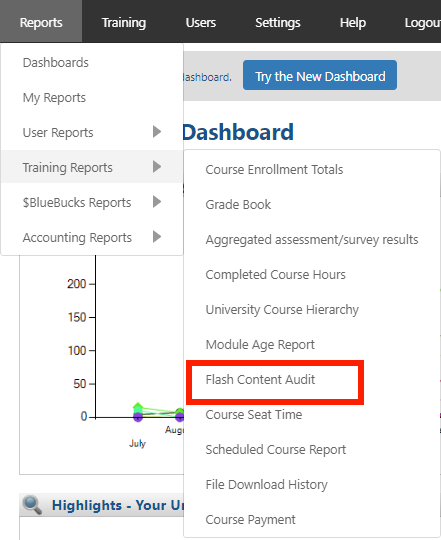Open the Reports menu in navigation bar
This screenshot has height=540, width=441.
pos(41,22)
